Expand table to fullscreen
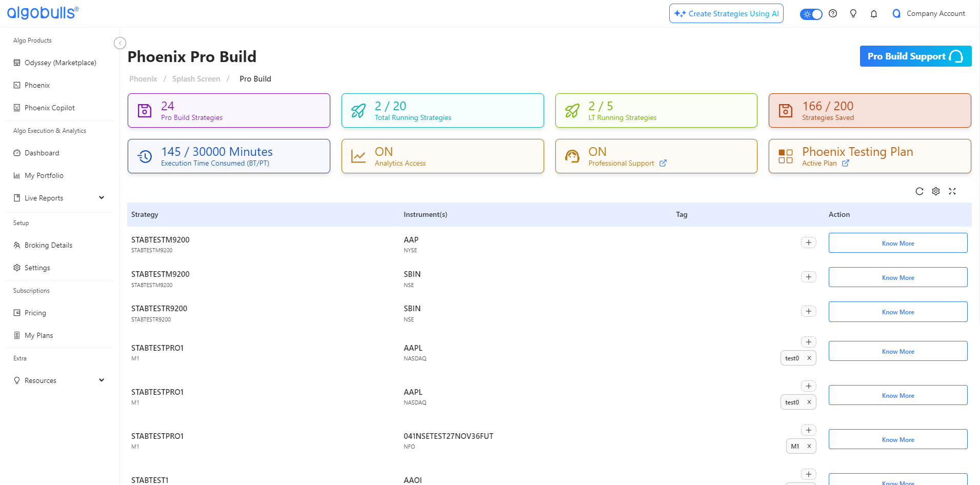Image resolution: width=980 pixels, height=485 pixels. tap(952, 191)
